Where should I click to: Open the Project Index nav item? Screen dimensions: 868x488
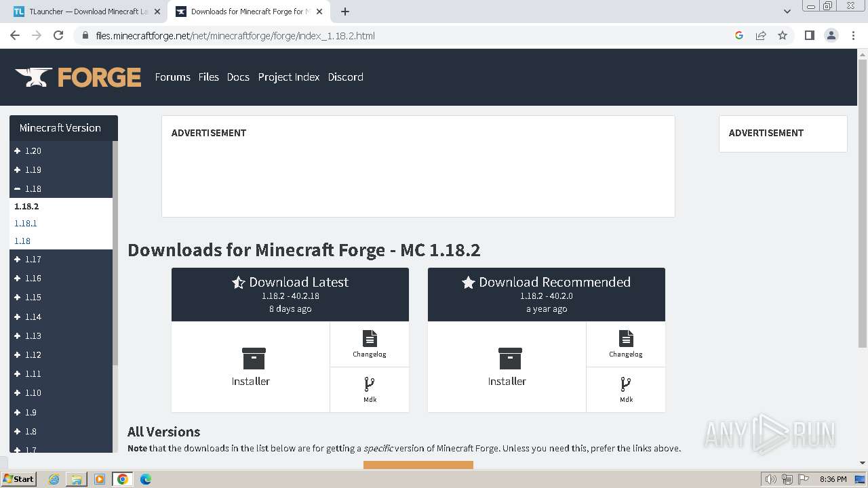coord(288,77)
